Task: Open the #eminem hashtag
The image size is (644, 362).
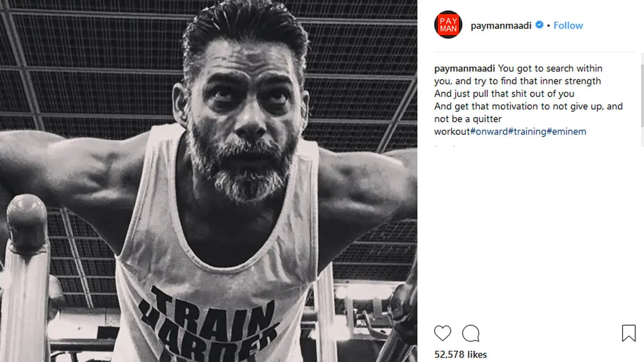Action: 567,132
